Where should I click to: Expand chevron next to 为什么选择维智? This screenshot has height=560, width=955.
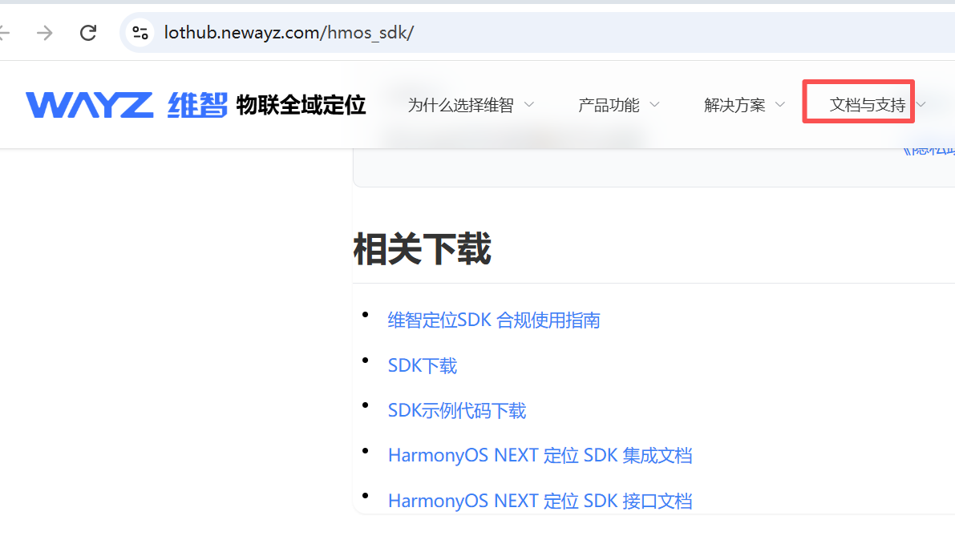coord(529,105)
